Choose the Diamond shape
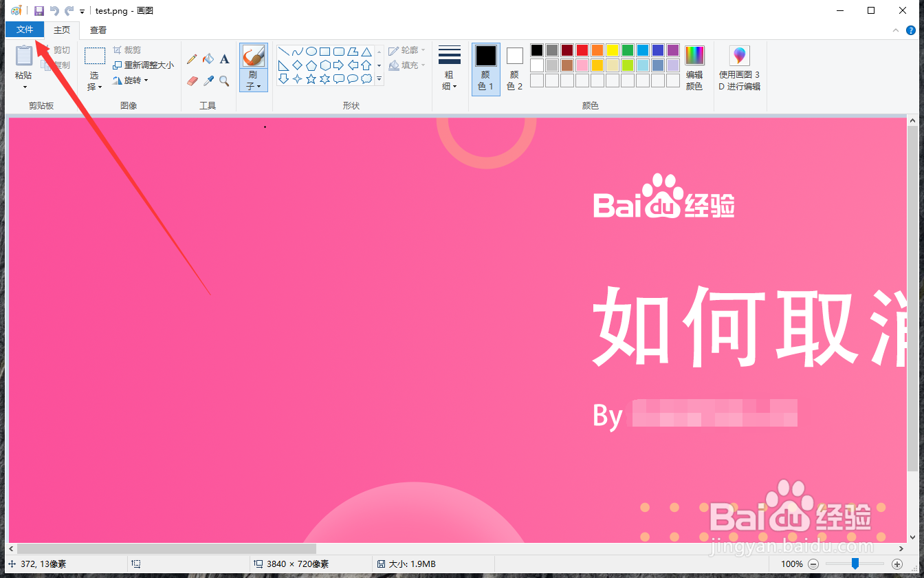Viewport: 924px width, 578px height. point(297,65)
